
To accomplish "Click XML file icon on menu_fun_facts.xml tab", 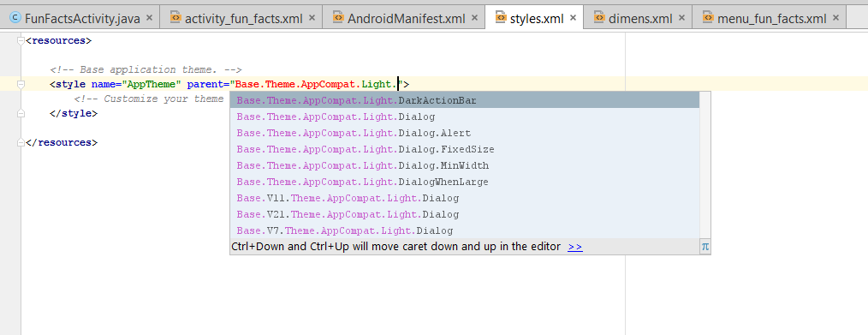I will 707,17.
